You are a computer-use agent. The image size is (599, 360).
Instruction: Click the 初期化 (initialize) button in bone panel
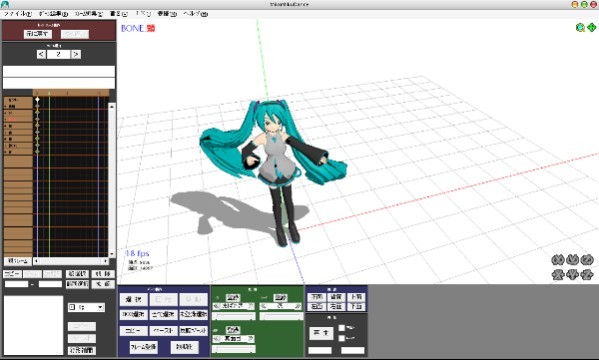click(185, 347)
